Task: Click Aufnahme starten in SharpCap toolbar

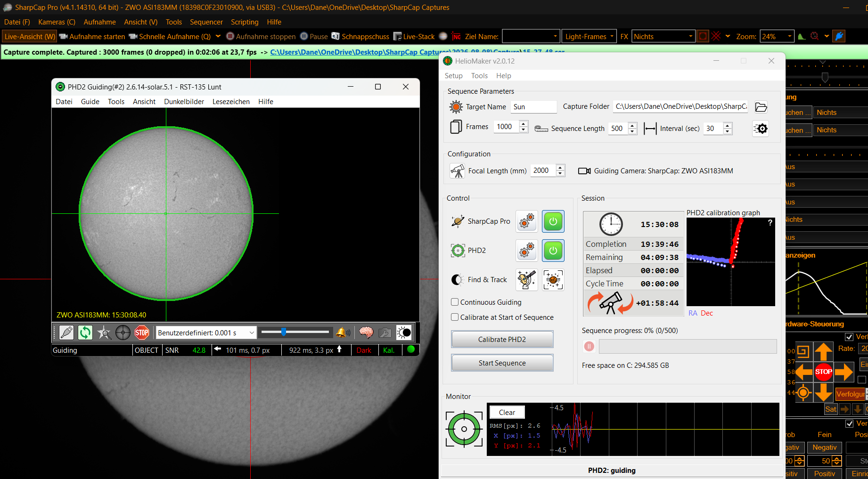Action: (92, 36)
